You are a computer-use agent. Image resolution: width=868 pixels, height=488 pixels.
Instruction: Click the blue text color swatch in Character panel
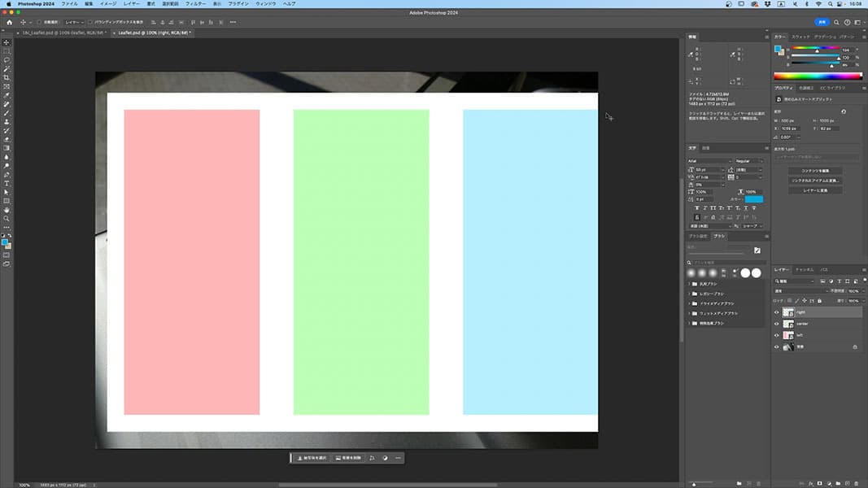tap(754, 199)
